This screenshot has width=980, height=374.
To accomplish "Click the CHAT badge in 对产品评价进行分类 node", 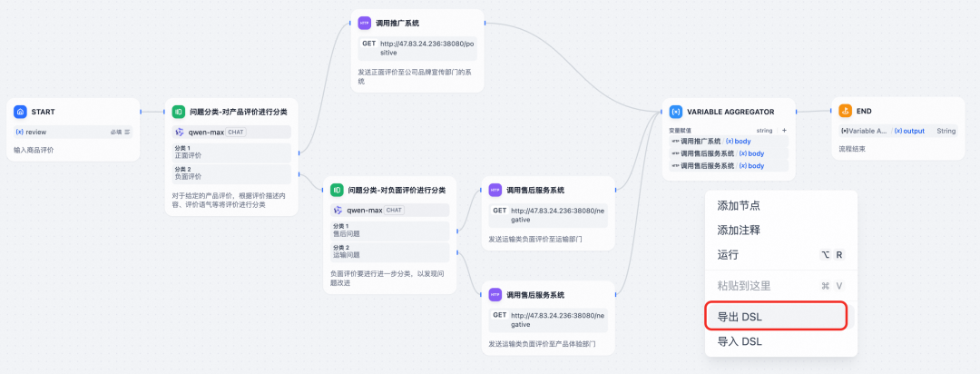I will (236, 132).
